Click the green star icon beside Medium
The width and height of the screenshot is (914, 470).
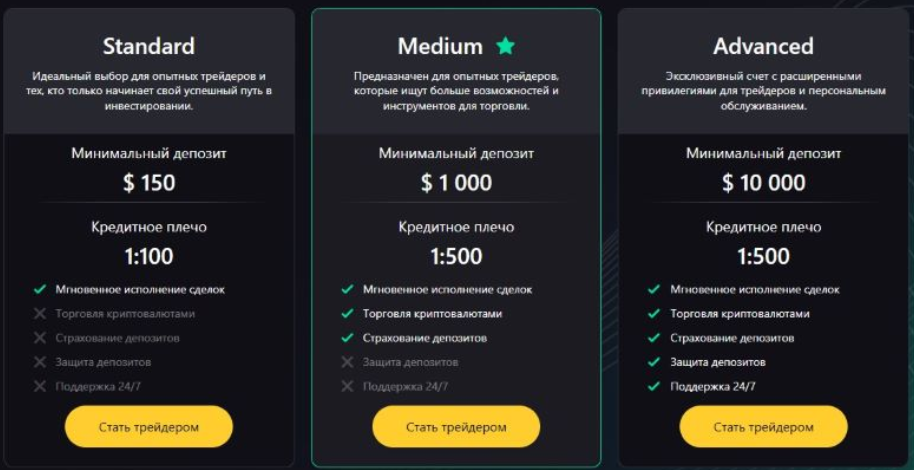[x=505, y=45]
